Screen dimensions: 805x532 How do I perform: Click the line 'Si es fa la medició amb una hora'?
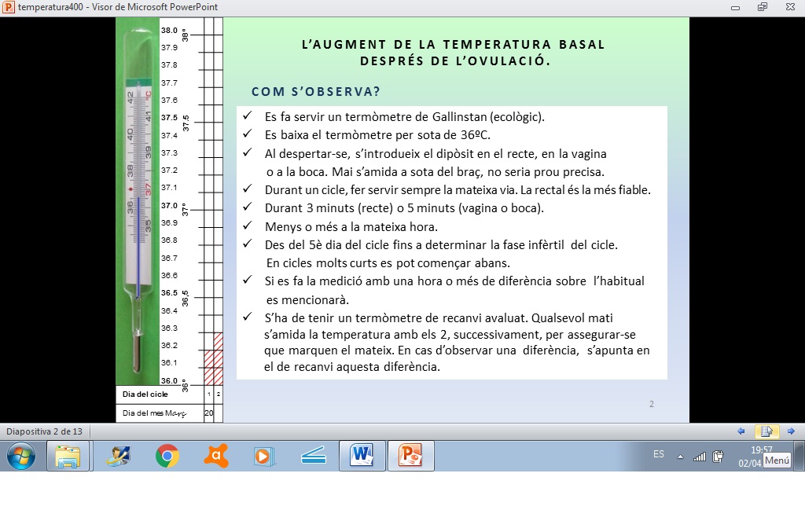click(x=454, y=281)
